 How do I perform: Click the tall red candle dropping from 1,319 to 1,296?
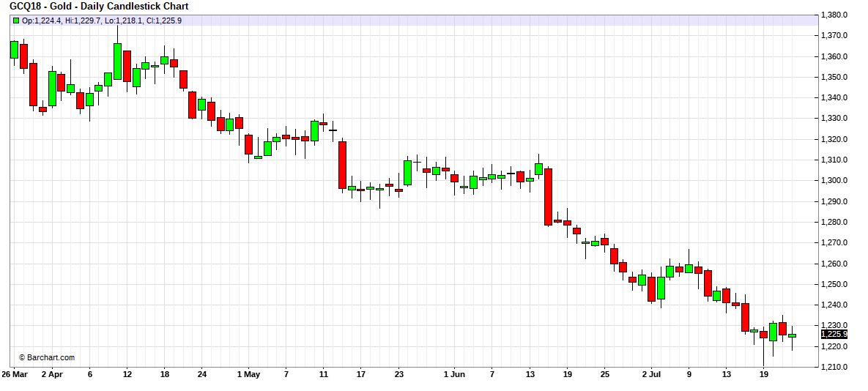342,165
